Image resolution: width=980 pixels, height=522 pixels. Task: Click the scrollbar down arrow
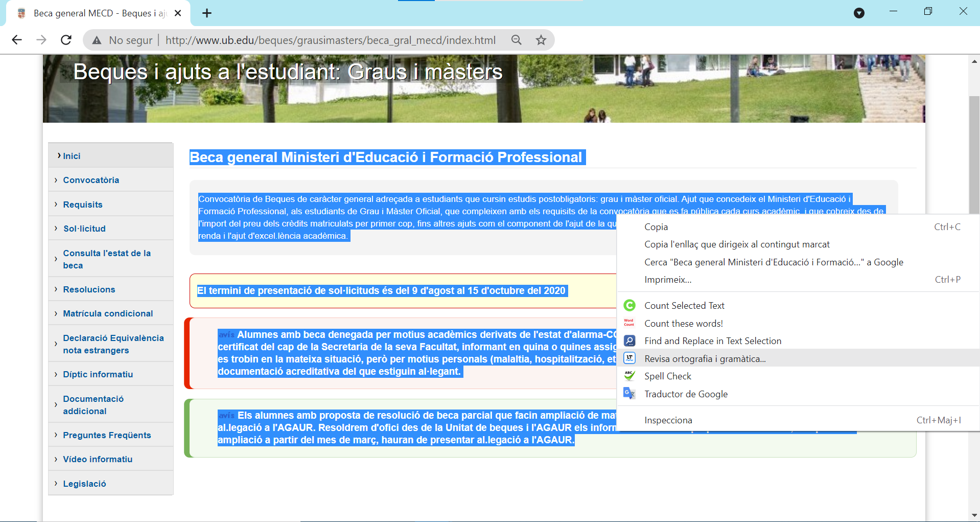click(974, 515)
